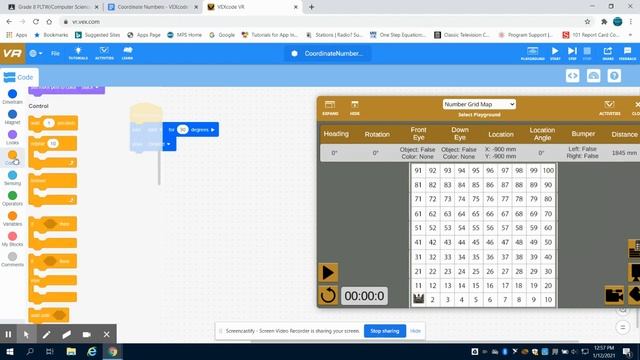Open Windows Start menu
Viewport: 640px width, 360px height.
tap(9, 351)
